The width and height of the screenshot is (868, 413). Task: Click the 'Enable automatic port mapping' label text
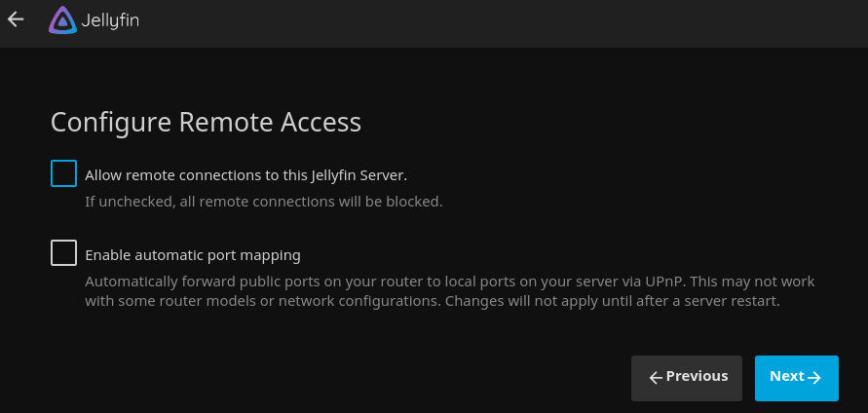(193, 255)
